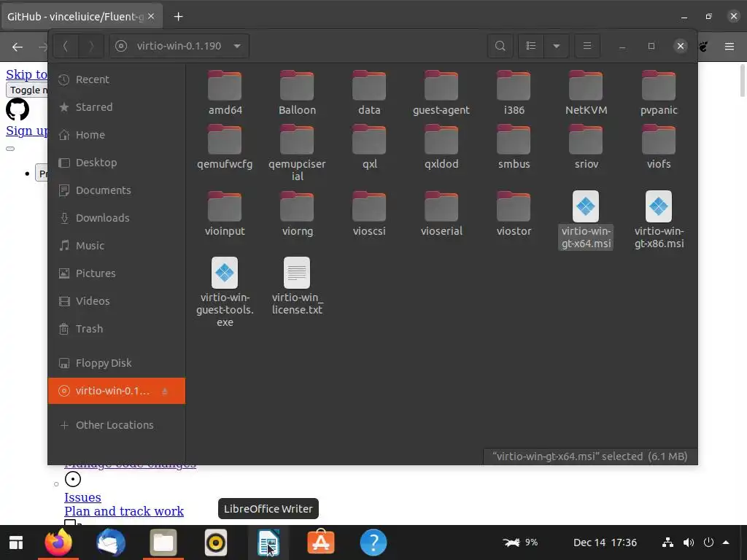
Task: Select the vioscsi folder
Action: tap(369, 214)
